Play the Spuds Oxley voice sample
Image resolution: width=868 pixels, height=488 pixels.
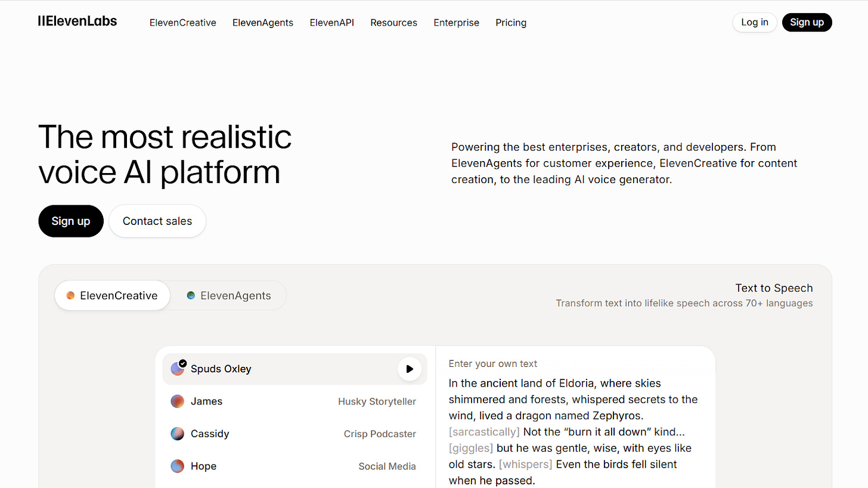point(410,369)
